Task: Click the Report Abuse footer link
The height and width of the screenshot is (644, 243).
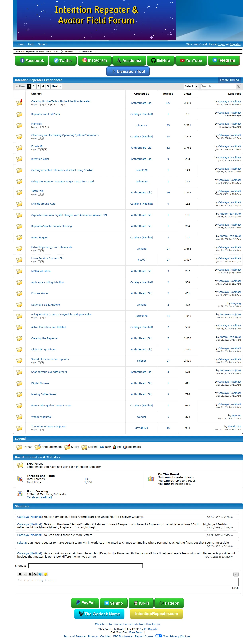Action: coord(144,636)
